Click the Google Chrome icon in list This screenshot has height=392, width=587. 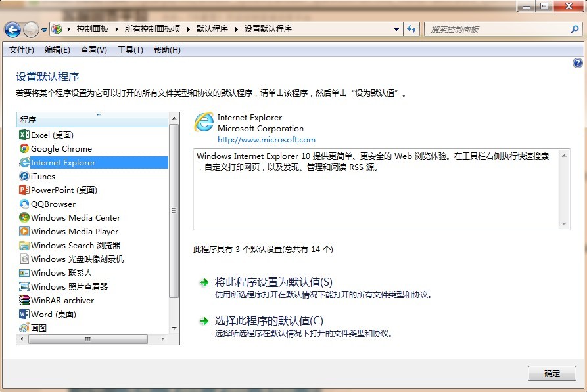tap(24, 148)
